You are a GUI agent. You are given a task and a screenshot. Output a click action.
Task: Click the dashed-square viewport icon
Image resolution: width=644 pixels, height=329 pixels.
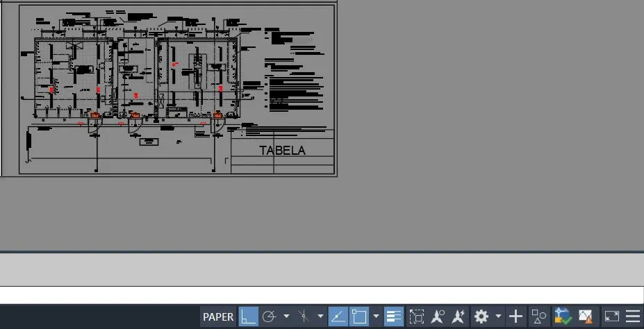(417, 317)
